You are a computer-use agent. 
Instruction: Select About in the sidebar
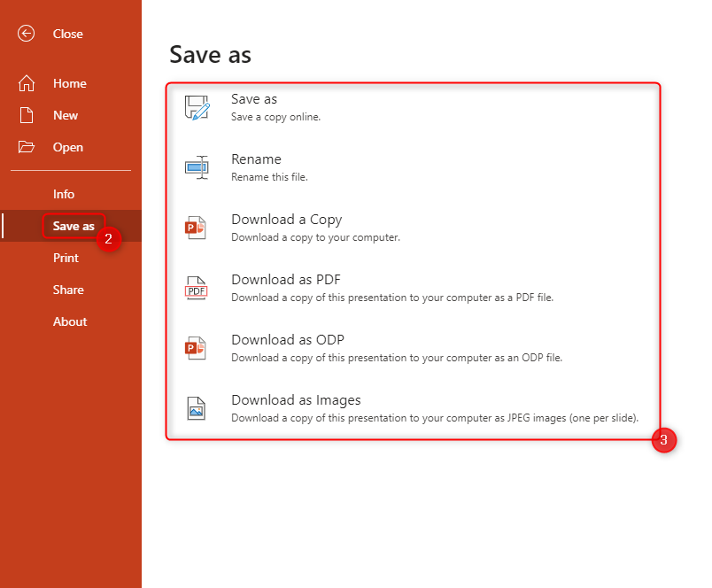[70, 321]
